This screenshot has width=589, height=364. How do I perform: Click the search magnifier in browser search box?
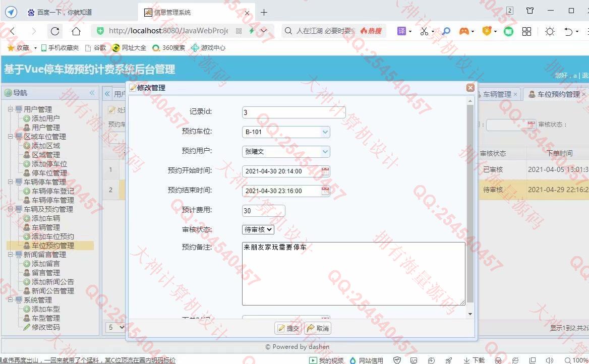(288, 31)
